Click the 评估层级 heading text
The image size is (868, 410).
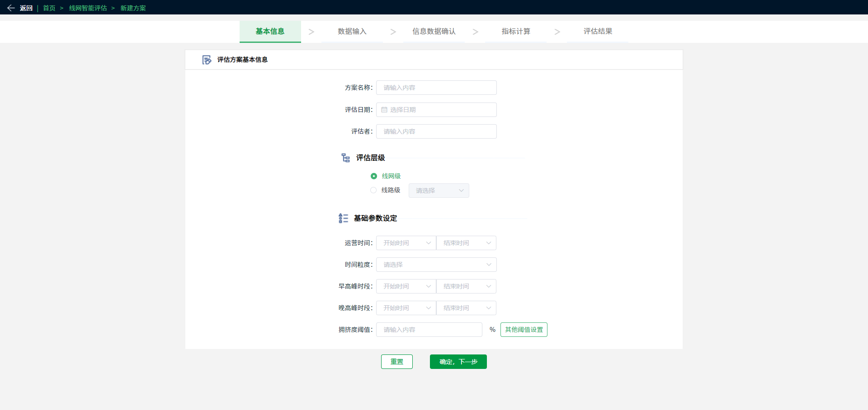coord(371,158)
